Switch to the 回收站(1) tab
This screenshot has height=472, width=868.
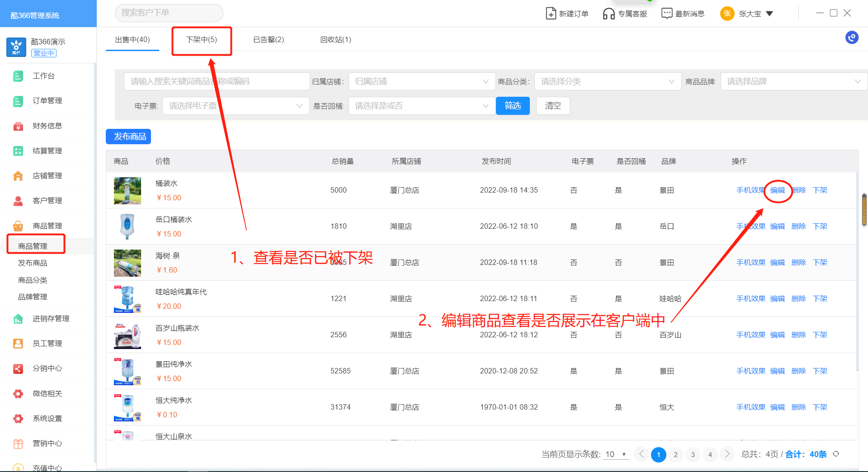tap(335, 40)
